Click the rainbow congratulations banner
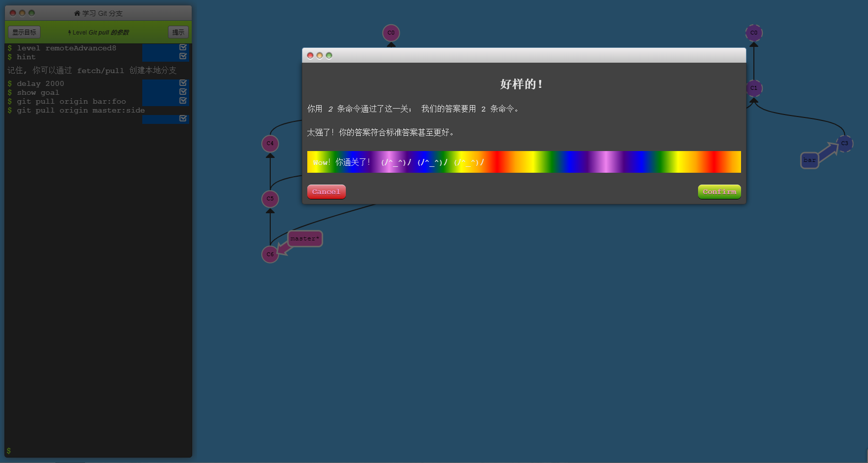The height and width of the screenshot is (463, 868). [x=524, y=162]
